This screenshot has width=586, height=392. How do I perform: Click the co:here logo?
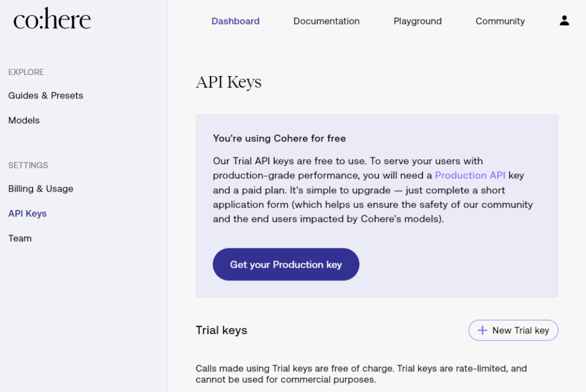point(52,19)
